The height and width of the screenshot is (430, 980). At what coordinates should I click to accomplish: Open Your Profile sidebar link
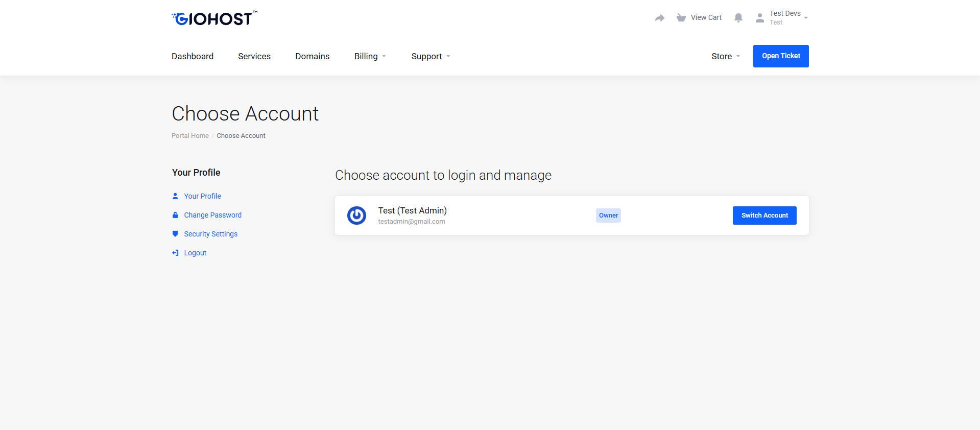(x=203, y=196)
